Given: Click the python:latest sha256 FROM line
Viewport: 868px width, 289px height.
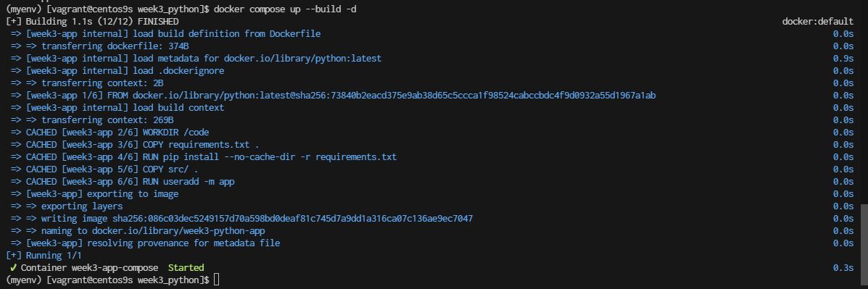Looking at the screenshot, I should 334,96.
